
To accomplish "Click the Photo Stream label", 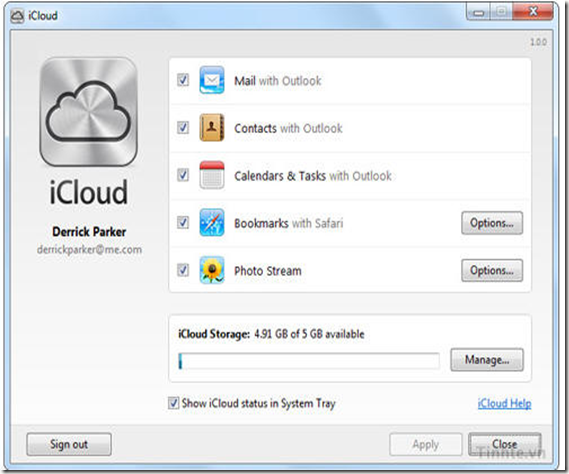I will click(x=268, y=271).
